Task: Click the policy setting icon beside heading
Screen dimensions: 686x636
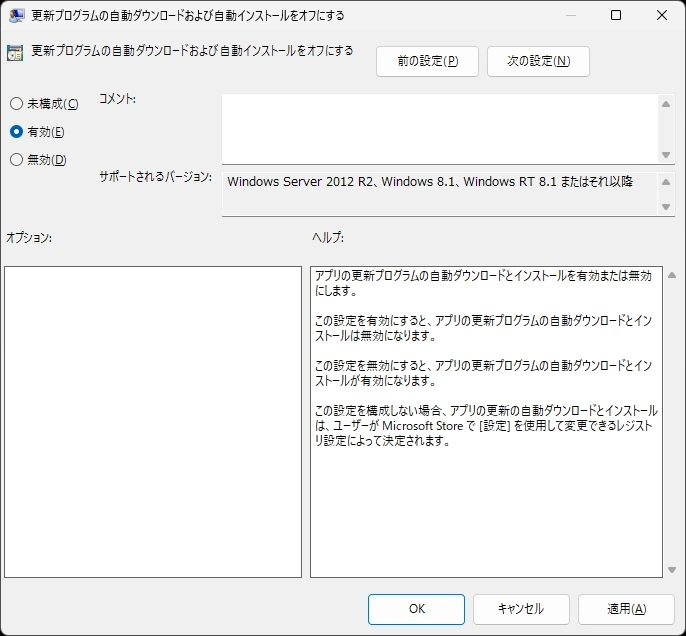Action: (x=15, y=53)
